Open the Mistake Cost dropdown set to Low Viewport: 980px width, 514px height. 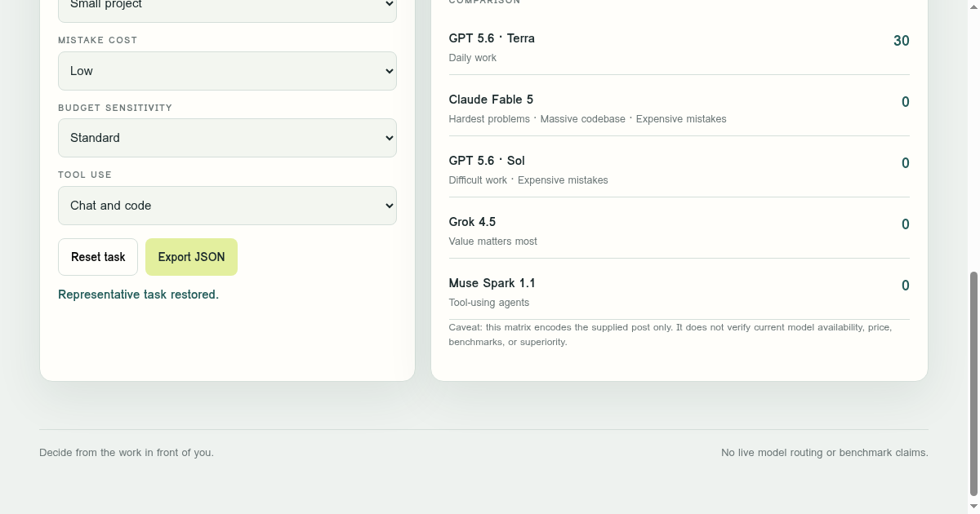pyautogui.click(x=227, y=71)
